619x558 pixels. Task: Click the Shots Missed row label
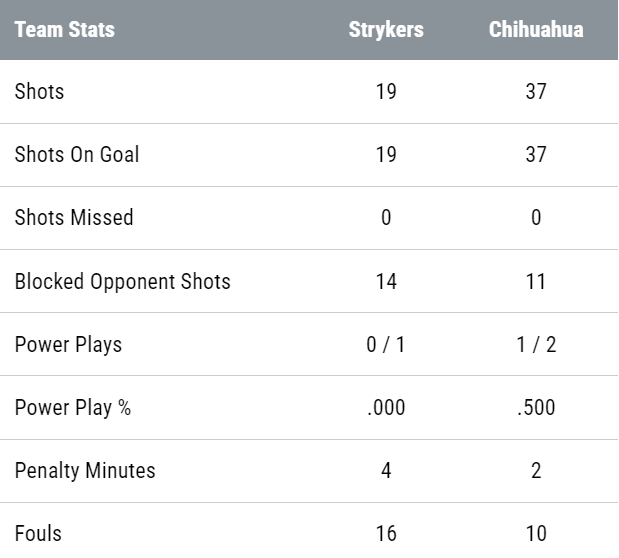(x=74, y=218)
